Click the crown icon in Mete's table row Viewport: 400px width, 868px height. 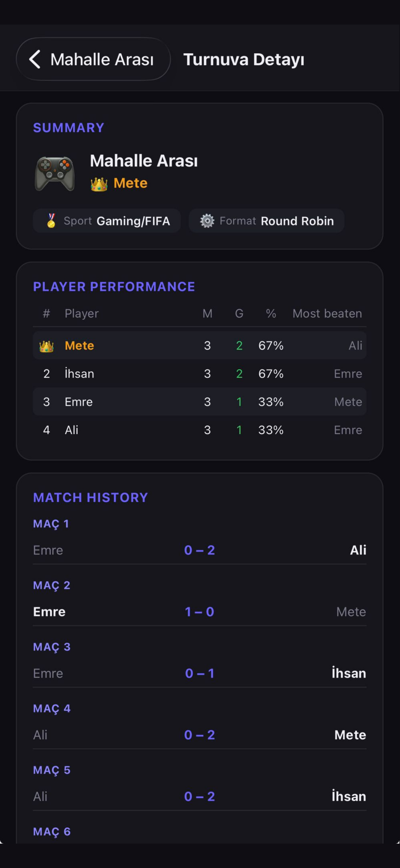(47, 346)
